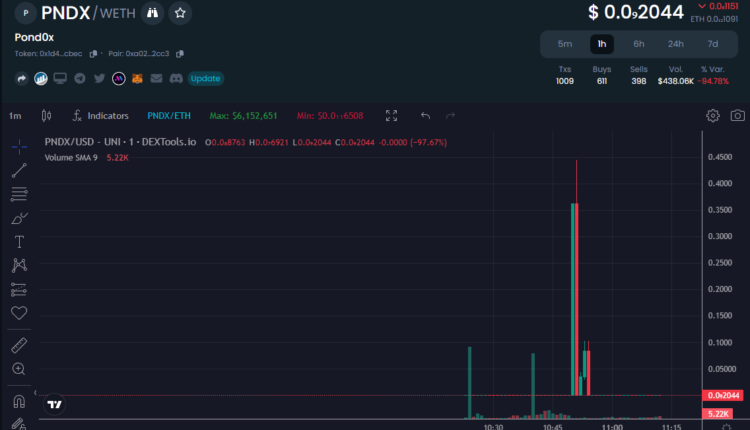Open the candlestick chart style selector
The height and width of the screenshot is (430, 750).
(46, 116)
